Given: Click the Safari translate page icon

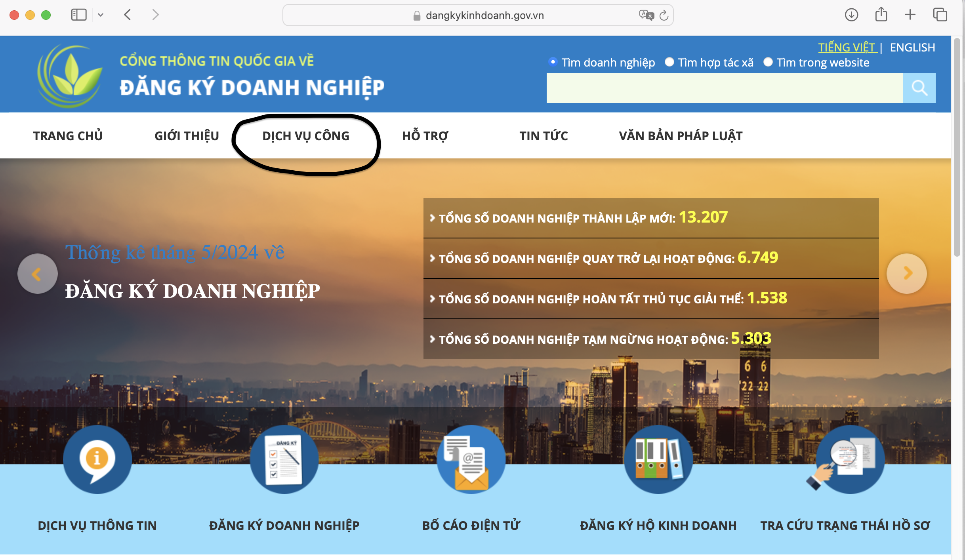Looking at the screenshot, I should coord(646,15).
